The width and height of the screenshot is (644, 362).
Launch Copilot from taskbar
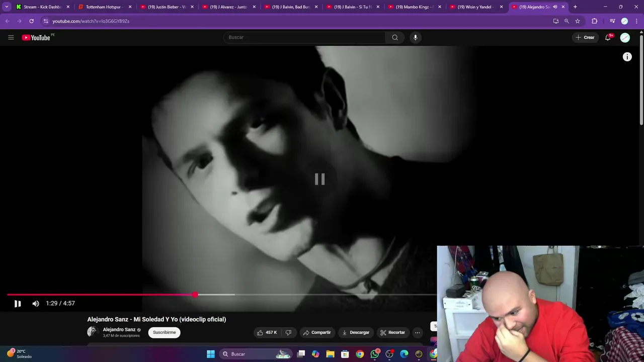click(x=315, y=354)
